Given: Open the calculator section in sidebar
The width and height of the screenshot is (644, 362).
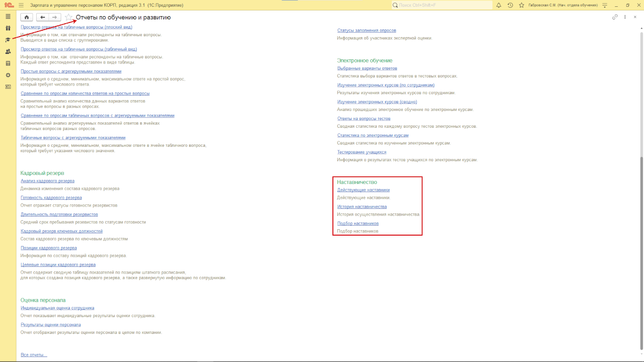Looking at the screenshot, I should [8, 63].
